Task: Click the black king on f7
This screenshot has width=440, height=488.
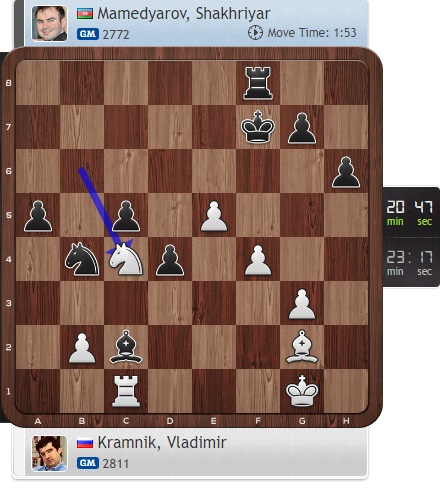Action: point(258,127)
